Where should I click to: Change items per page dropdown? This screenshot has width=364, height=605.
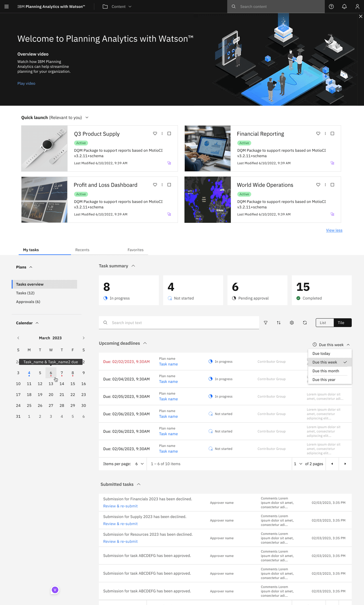pos(139,464)
